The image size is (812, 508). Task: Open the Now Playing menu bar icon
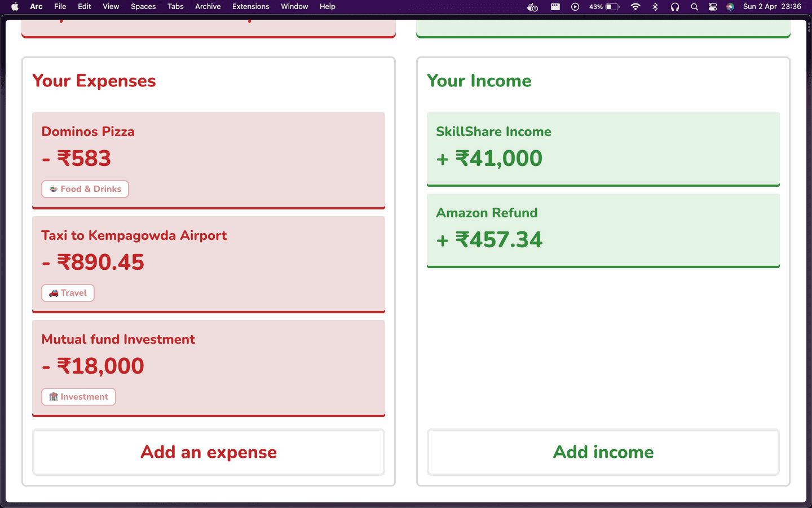575,7
